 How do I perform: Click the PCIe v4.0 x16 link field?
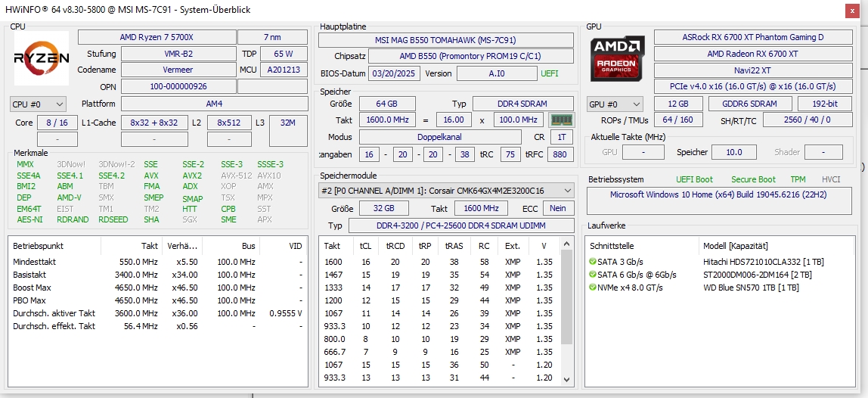point(753,86)
